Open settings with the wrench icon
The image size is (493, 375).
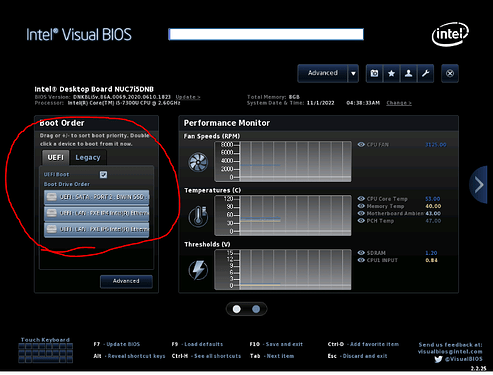[x=425, y=73]
